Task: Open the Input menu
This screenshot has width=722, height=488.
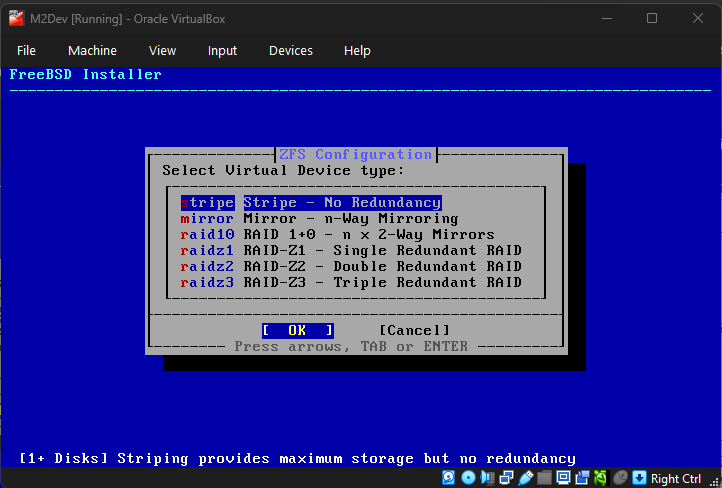Action: point(222,50)
